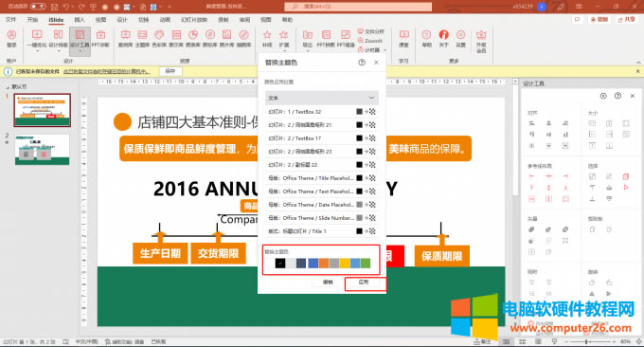Click help icon in 设计工具 panel
Viewport: 644px width, 347px height.
pos(617,96)
